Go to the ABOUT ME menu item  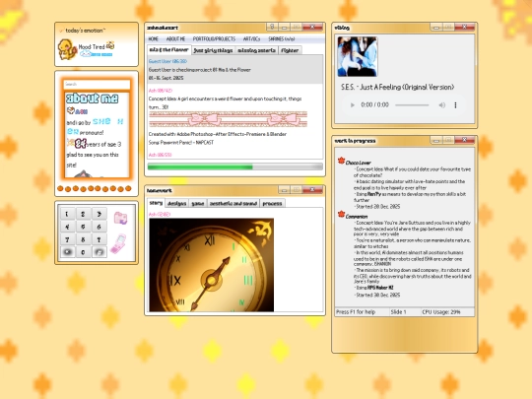175,39
